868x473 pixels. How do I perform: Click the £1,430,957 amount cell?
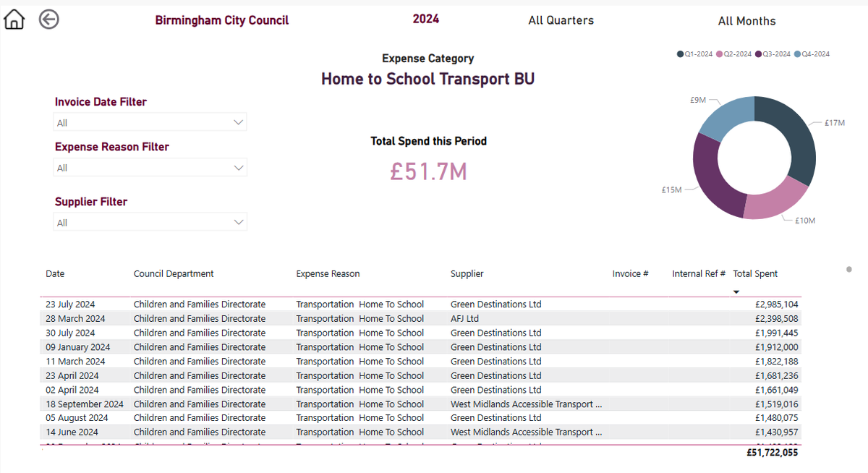(777, 432)
